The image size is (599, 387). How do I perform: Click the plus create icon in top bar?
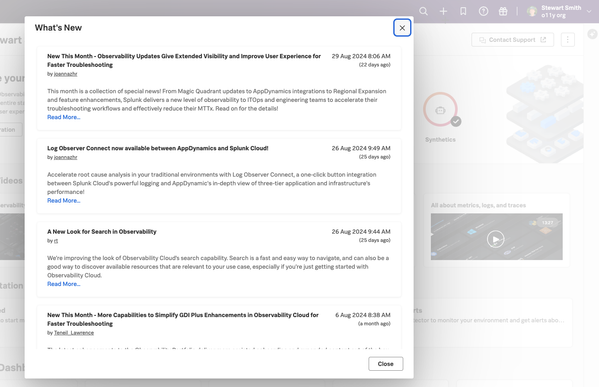pyautogui.click(x=443, y=11)
